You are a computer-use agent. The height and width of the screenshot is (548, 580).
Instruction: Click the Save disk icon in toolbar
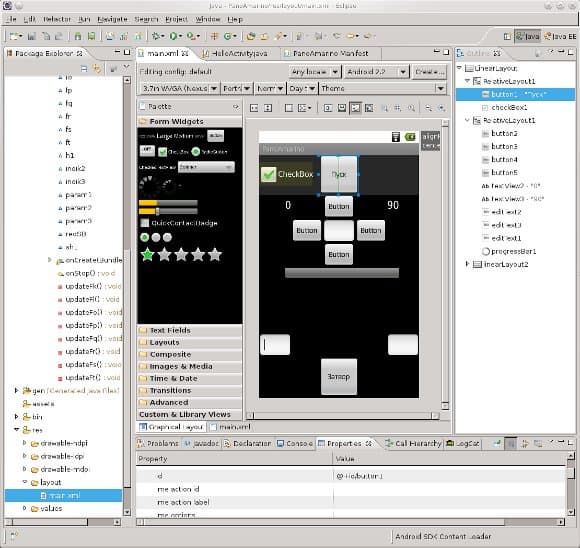[32, 36]
